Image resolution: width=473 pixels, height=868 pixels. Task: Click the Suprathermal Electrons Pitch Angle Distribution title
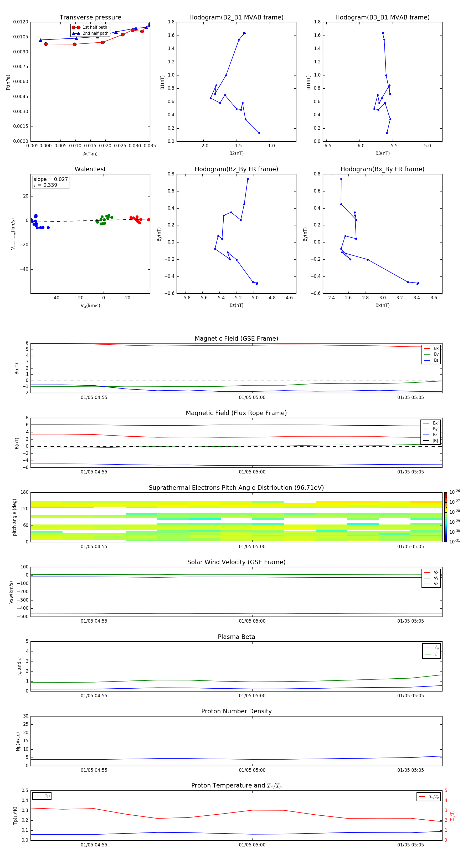tap(236, 488)
